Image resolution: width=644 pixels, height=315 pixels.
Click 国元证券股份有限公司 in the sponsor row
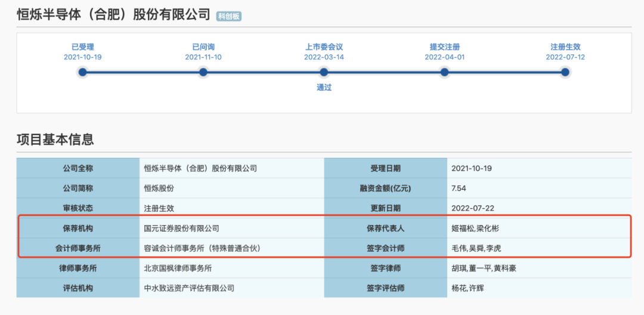(x=182, y=228)
